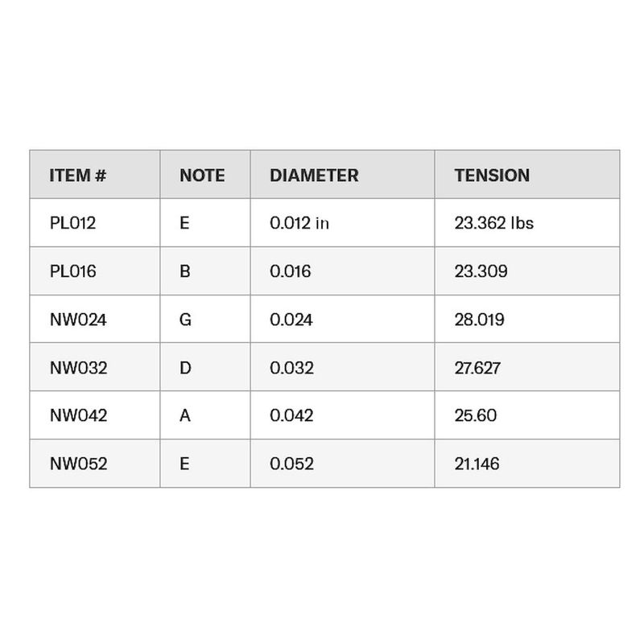This screenshot has width=644, height=644.
Task: Click the TENSION column header
Action: pyautogui.click(x=527, y=175)
